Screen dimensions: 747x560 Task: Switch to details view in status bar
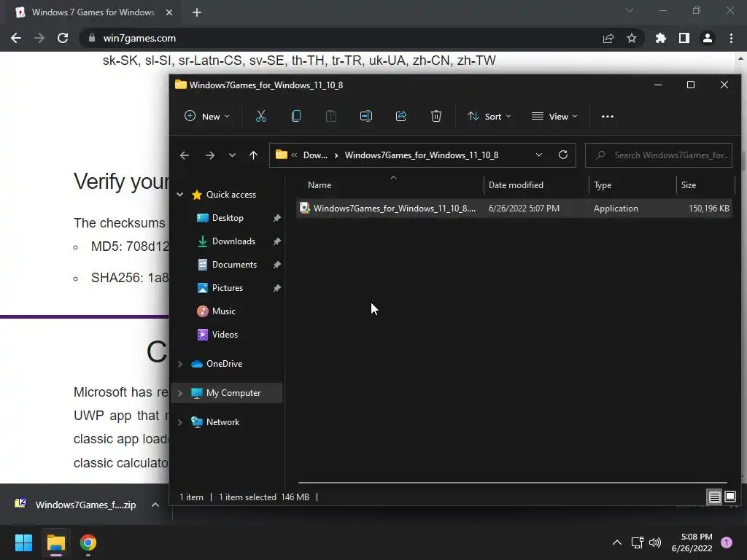point(714,497)
